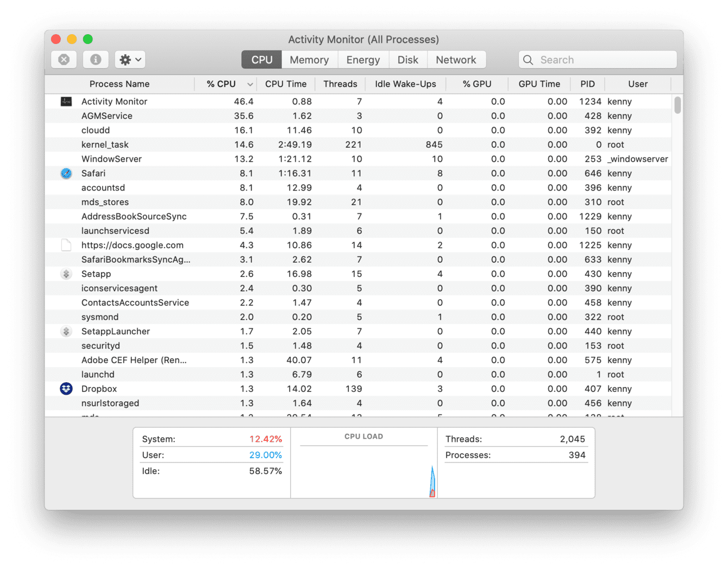The height and width of the screenshot is (569, 728).
Task: Click Dropbox's 139 threads value
Action: (354, 389)
